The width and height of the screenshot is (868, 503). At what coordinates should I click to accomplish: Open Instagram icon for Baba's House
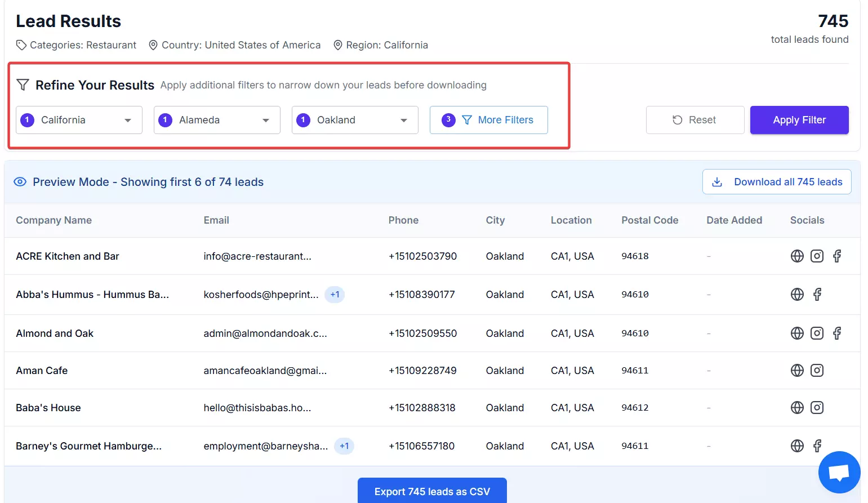817,408
